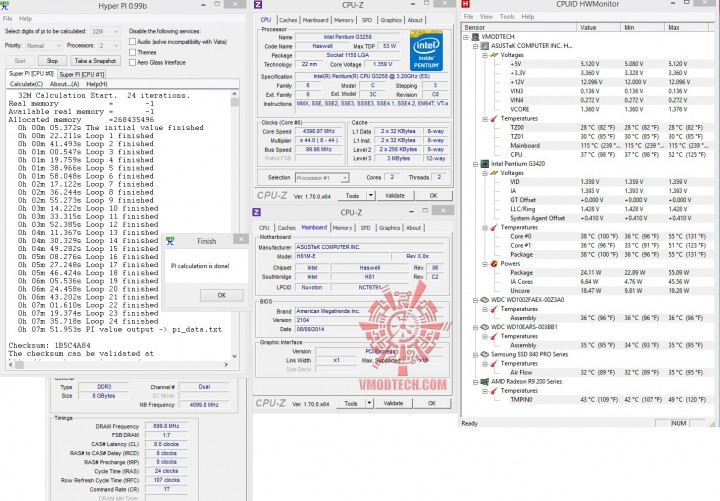Viewport: 720px width, 501px height.
Task: Click Pentium G3420 Voltages lightning icon
Action: (494, 173)
